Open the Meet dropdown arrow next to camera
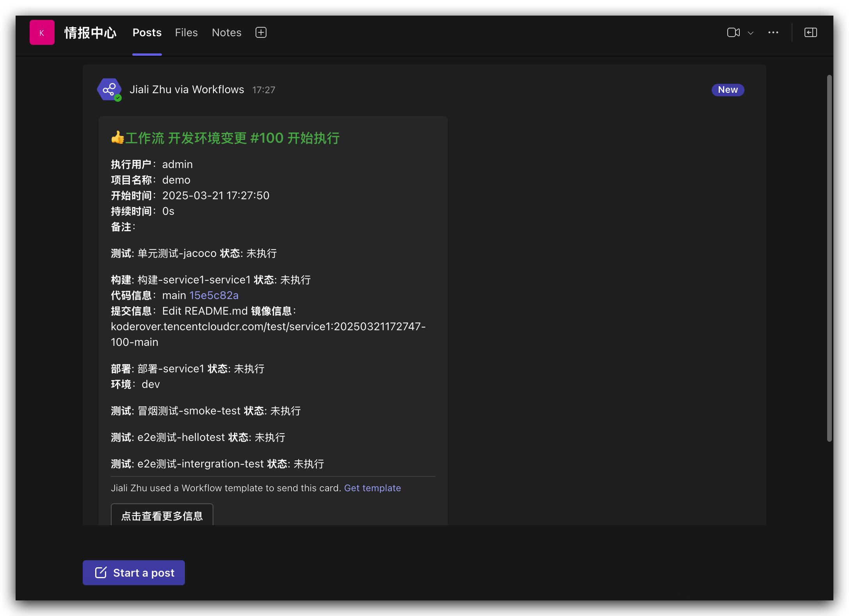849x616 pixels. pyautogui.click(x=751, y=32)
